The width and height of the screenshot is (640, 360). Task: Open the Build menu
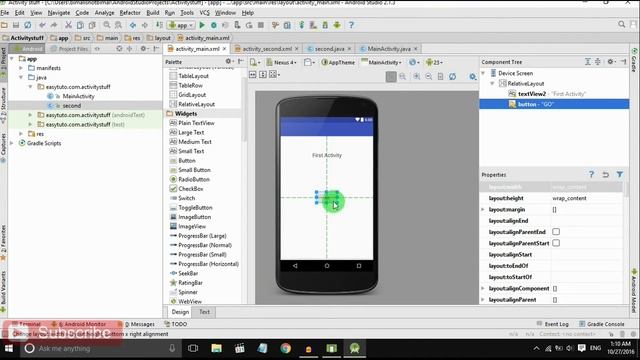point(153,13)
